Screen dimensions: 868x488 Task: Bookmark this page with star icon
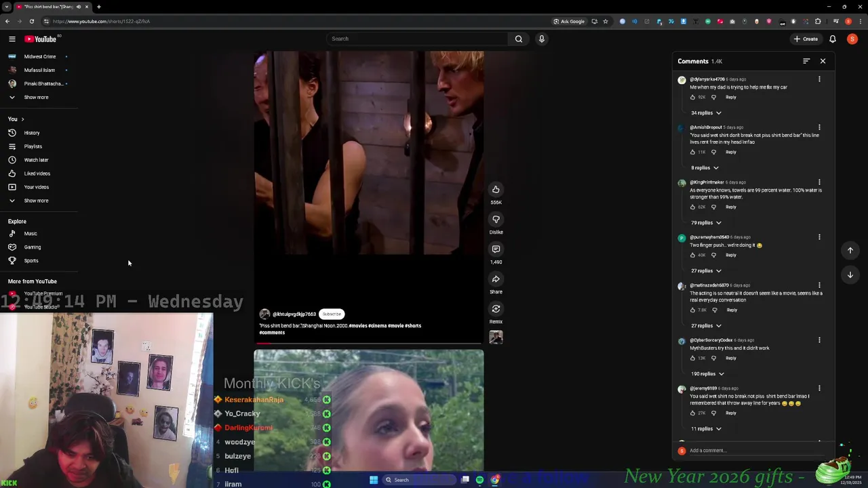tap(606, 21)
